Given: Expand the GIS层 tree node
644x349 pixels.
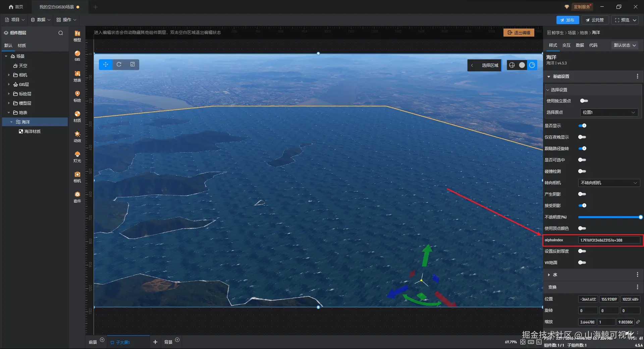Looking at the screenshot, I should click(9, 84).
